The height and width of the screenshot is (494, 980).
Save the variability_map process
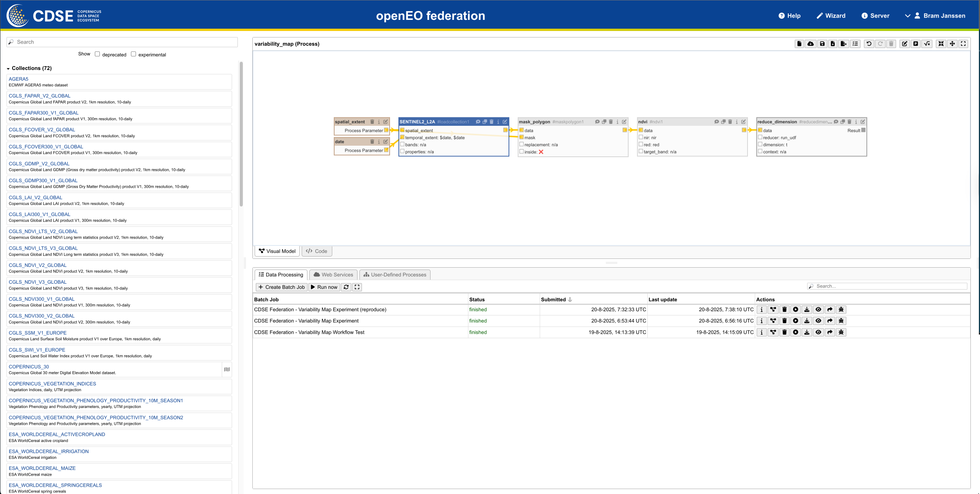point(822,44)
